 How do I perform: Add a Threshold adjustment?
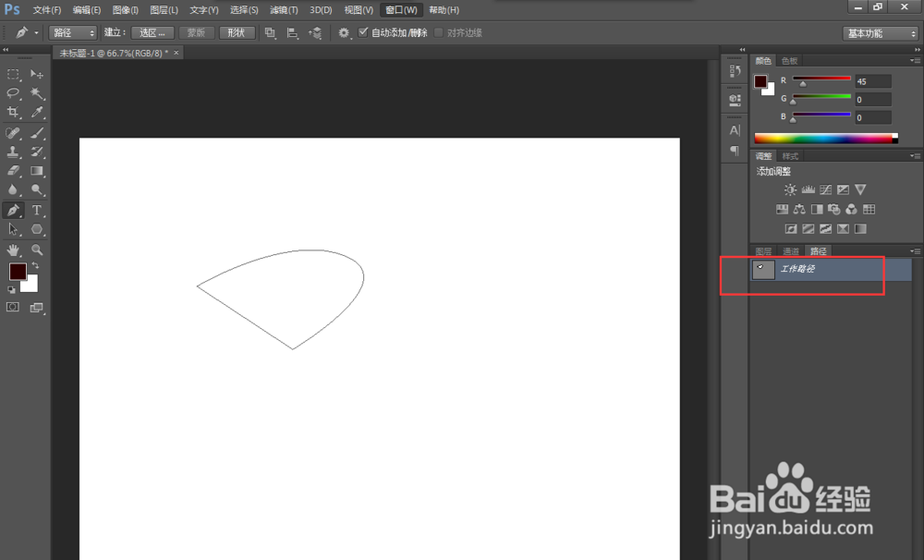(x=825, y=229)
